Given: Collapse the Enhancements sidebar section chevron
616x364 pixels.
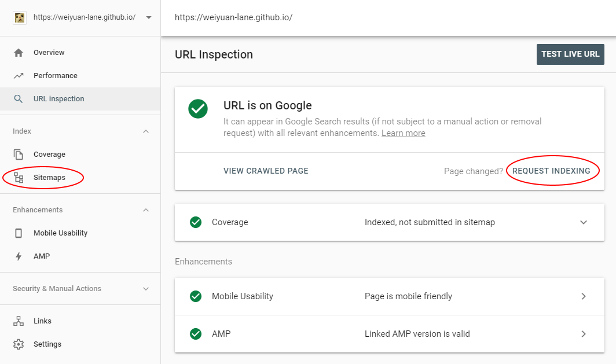Looking at the screenshot, I should (146, 210).
